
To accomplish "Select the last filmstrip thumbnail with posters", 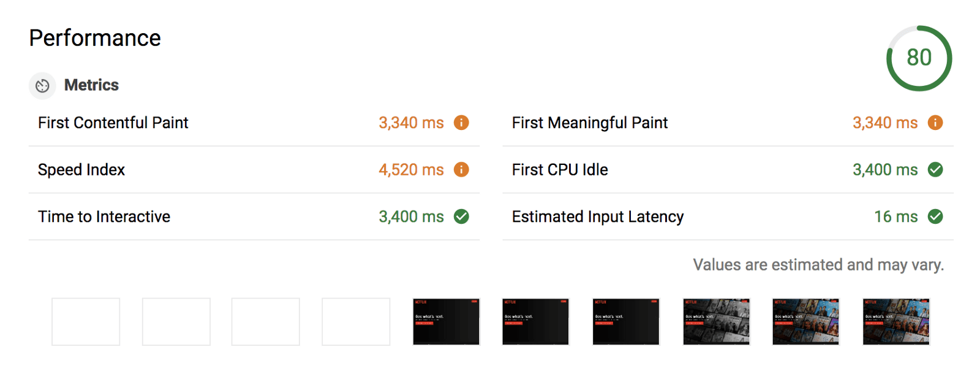I will click(x=896, y=322).
